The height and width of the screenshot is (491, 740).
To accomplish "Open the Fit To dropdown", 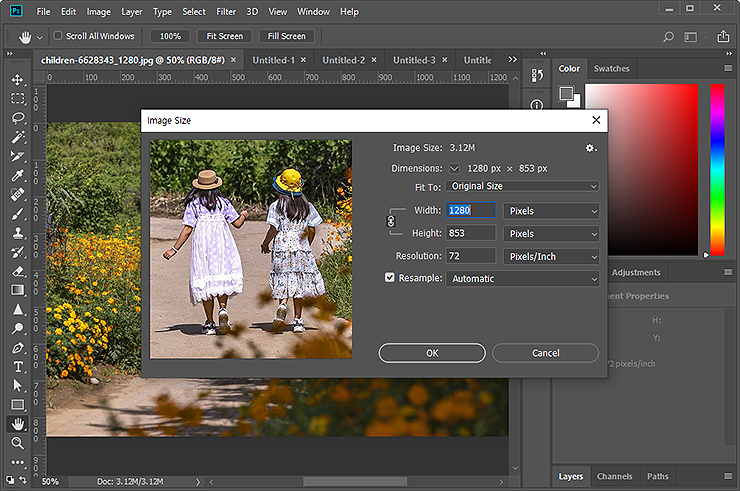I will coord(523,186).
